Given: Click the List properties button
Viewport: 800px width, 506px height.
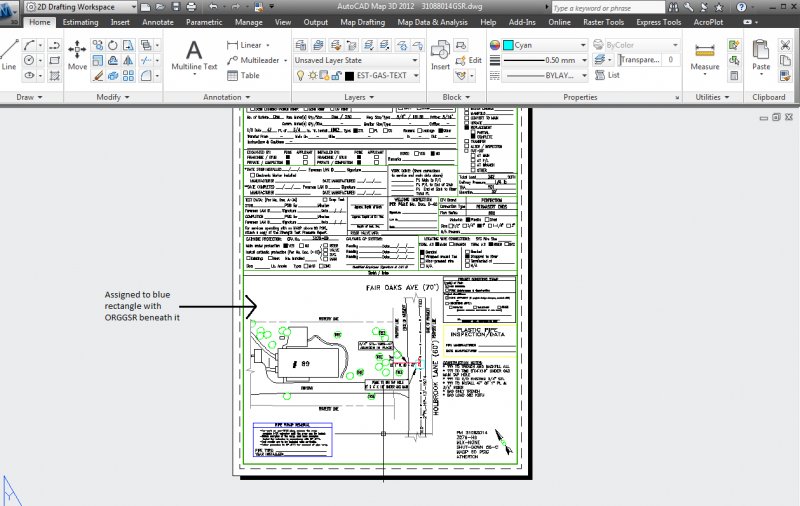Looking at the screenshot, I should pyautogui.click(x=613, y=75).
